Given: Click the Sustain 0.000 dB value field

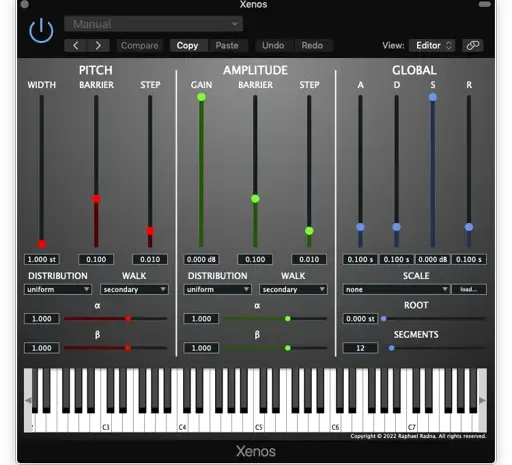Looking at the screenshot, I should (433, 259).
